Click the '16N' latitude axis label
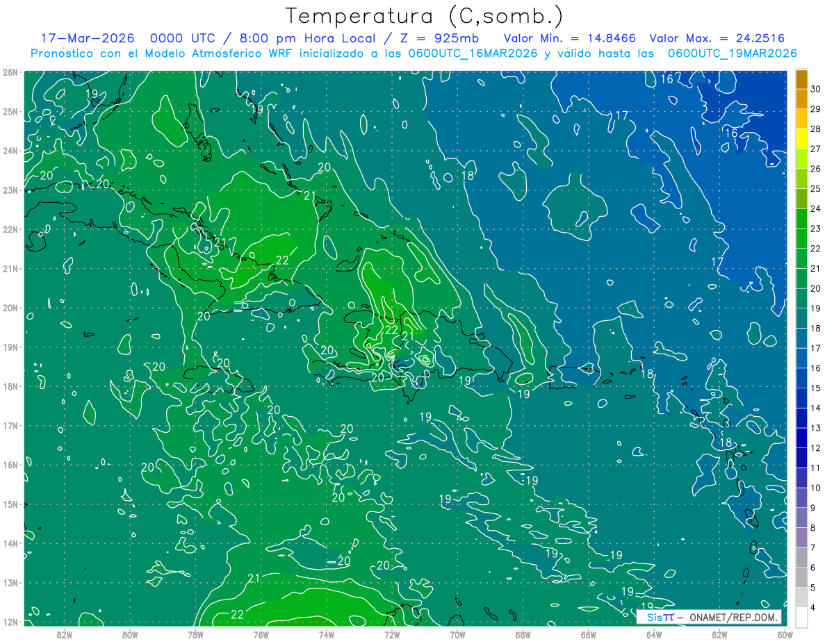 10,465
